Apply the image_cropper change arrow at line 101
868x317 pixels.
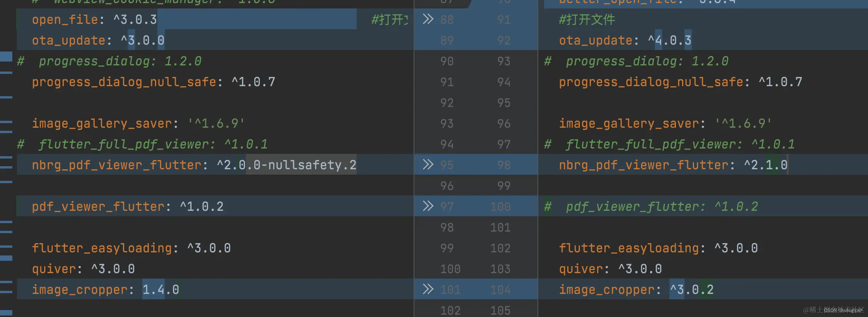point(428,289)
